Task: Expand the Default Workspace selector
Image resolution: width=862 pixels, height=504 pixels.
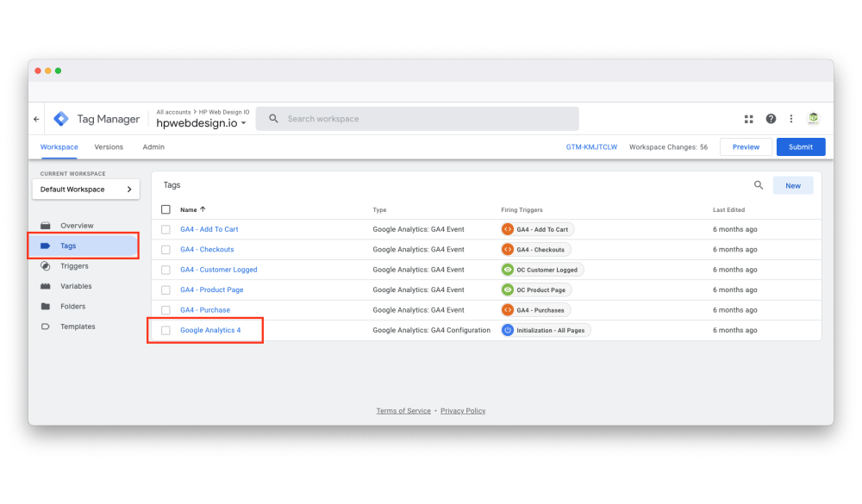Action: [x=85, y=190]
